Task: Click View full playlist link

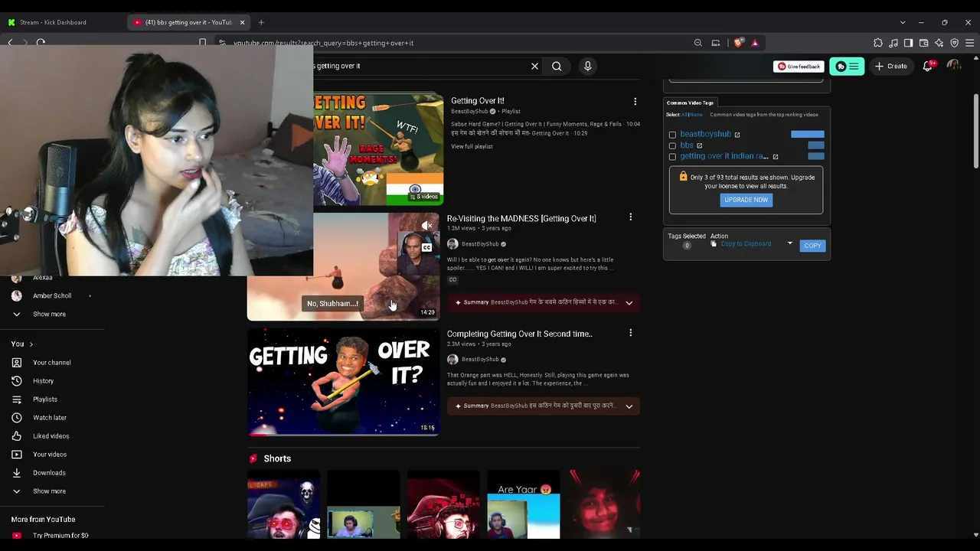Action: pos(472,146)
